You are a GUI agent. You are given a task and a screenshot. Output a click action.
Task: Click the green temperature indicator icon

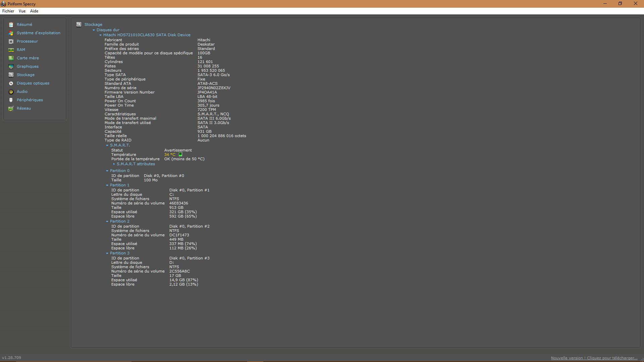click(x=180, y=155)
